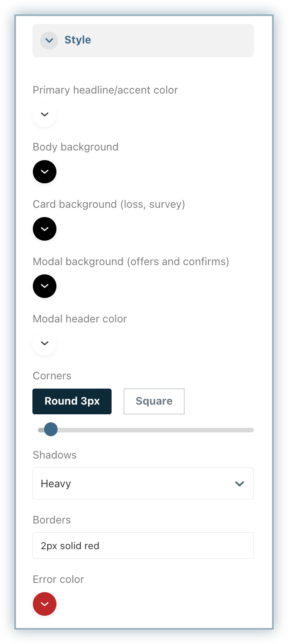
Task: Open Card background color swatch
Action: tap(45, 229)
